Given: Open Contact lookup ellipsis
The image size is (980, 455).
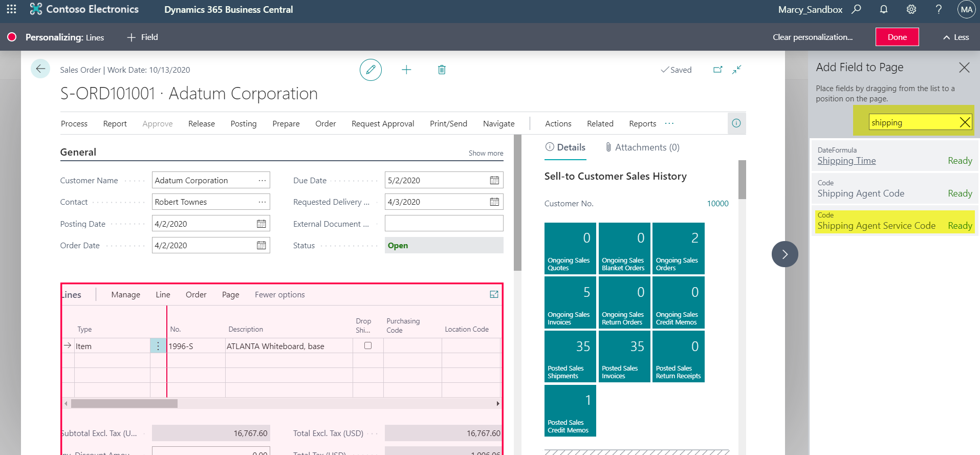Looking at the screenshot, I should (x=262, y=202).
